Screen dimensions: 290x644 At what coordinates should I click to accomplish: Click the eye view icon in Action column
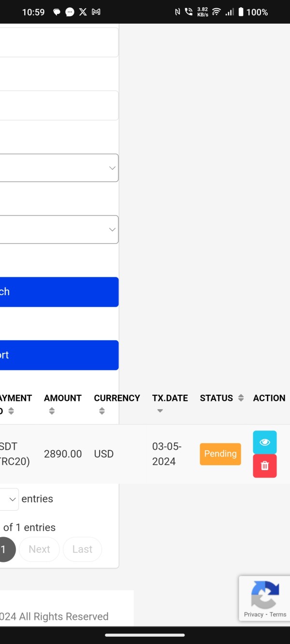tap(264, 442)
